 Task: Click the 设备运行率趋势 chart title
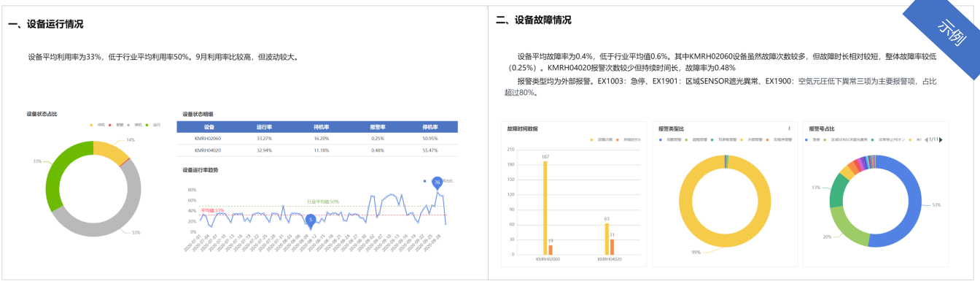(x=200, y=169)
